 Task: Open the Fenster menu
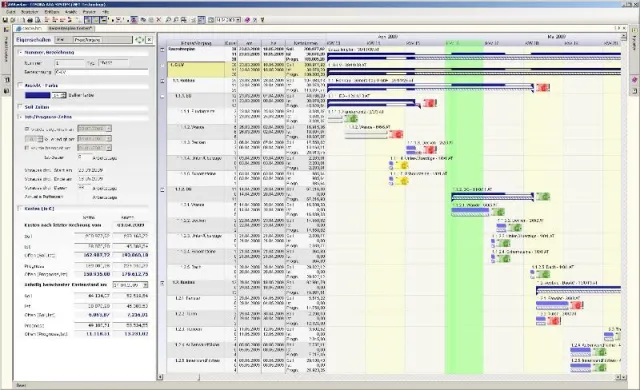[x=89, y=12]
